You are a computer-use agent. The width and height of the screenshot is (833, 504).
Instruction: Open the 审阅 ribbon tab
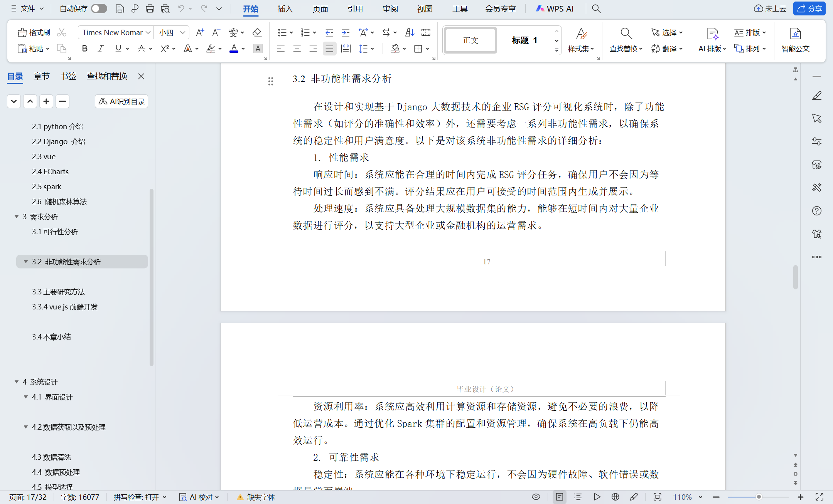point(390,8)
